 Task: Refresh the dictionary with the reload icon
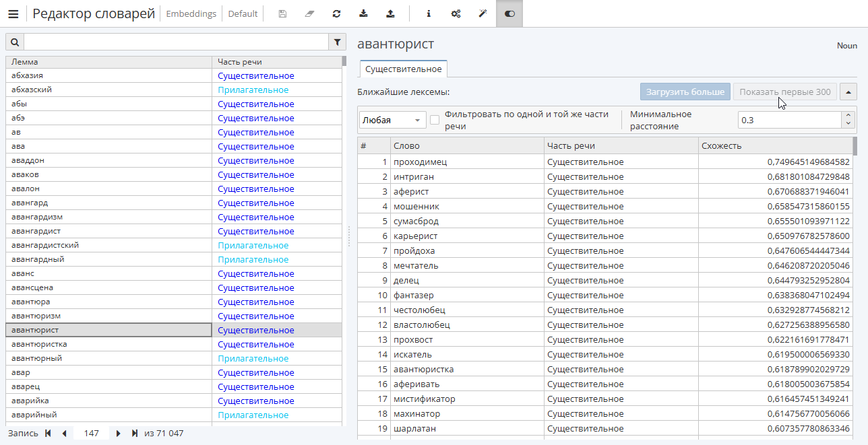[x=336, y=13]
